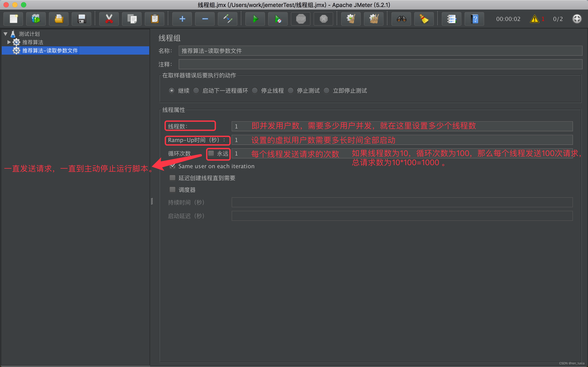Enable the 永远 (Forever) loop checkbox
The image size is (588, 367).
pyautogui.click(x=211, y=153)
